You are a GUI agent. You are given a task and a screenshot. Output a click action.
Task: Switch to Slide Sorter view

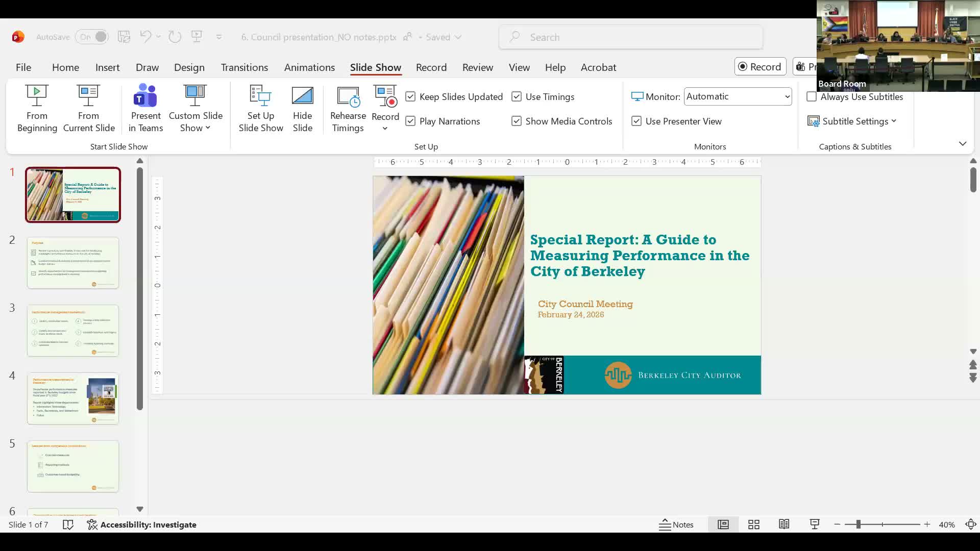tap(753, 524)
